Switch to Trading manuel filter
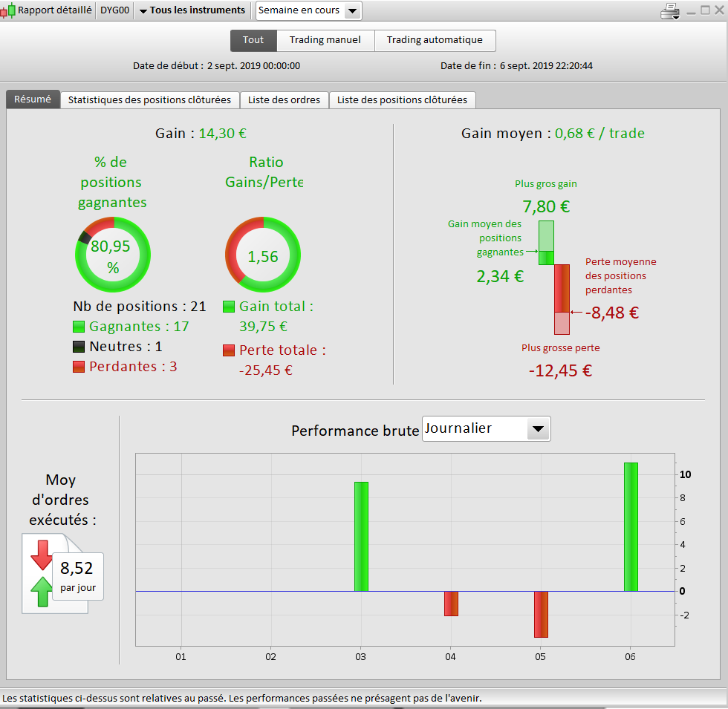The image size is (728, 709). 325,40
